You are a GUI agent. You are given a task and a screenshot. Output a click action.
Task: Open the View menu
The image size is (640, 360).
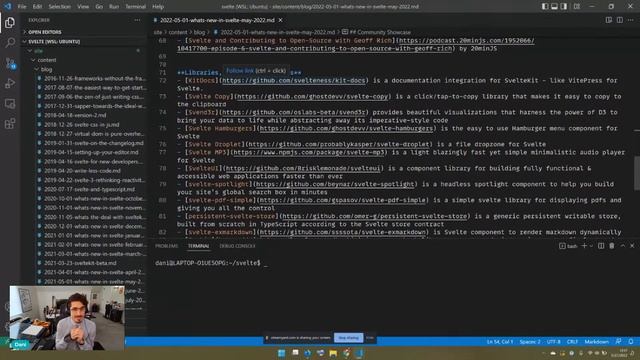(83, 7)
